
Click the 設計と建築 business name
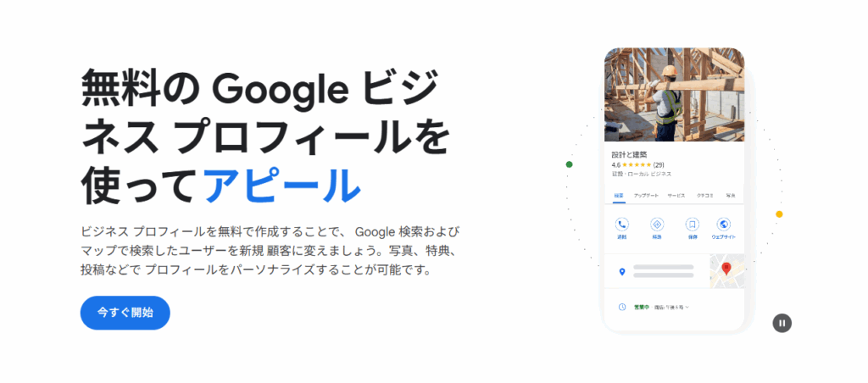[x=628, y=154]
